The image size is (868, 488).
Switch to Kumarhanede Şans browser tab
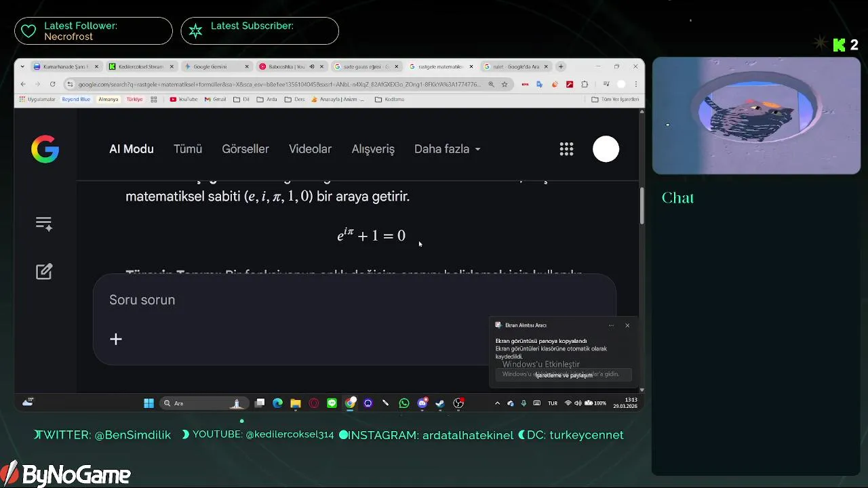coord(66,66)
